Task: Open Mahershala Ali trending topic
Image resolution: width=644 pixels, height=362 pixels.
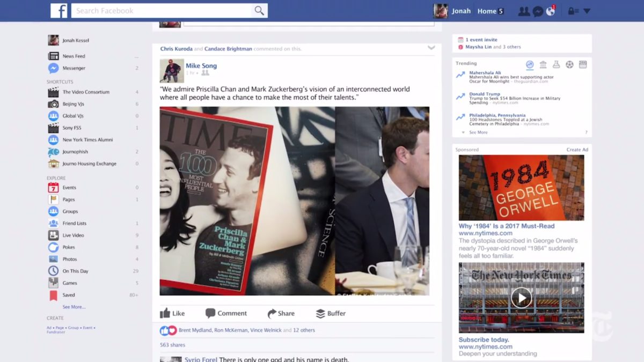Action: click(x=485, y=73)
